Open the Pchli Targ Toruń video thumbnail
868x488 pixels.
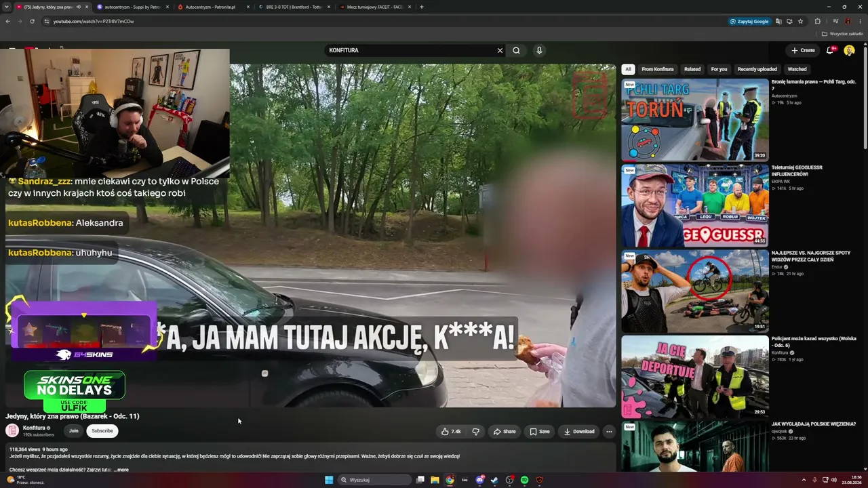point(695,120)
